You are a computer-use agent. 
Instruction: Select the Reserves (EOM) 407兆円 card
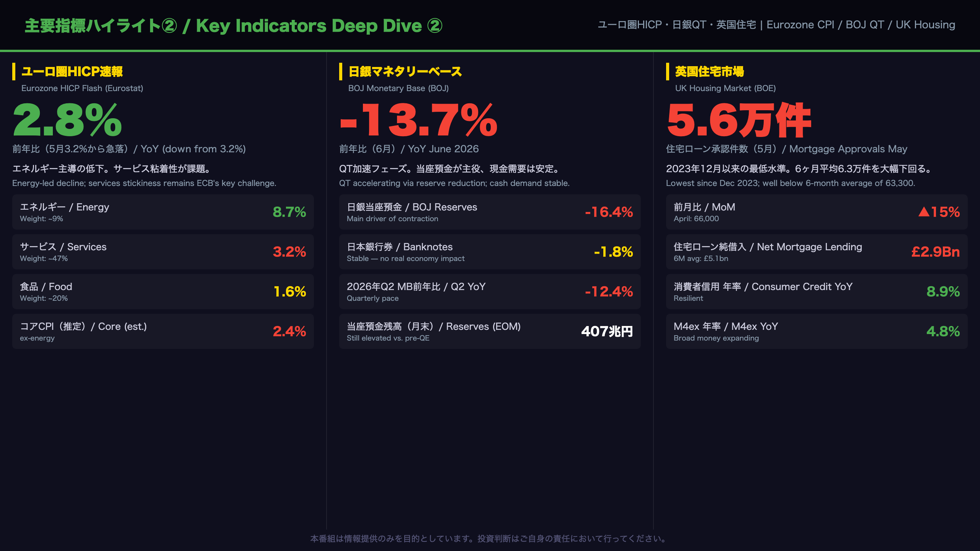[x=490, y=331]
